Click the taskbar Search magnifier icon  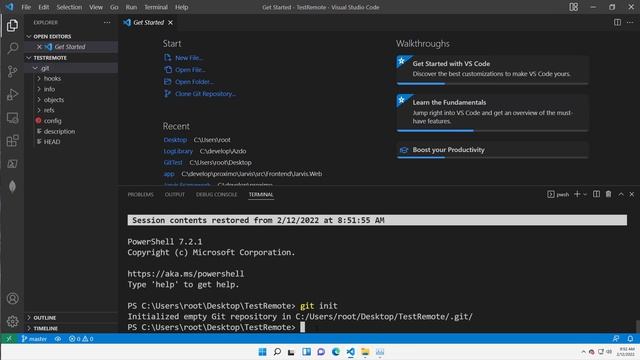pos(277,352)
